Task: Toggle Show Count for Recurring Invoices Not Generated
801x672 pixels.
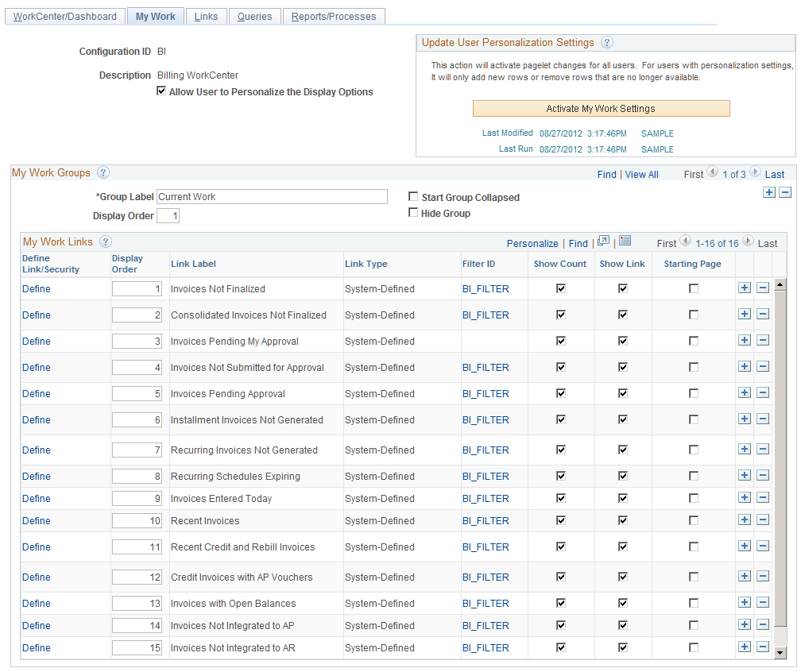Action: (x=561, y=450)
